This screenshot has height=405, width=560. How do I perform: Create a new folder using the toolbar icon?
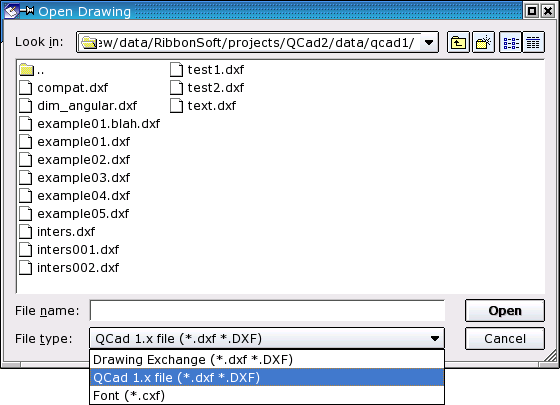coord(484,42)
